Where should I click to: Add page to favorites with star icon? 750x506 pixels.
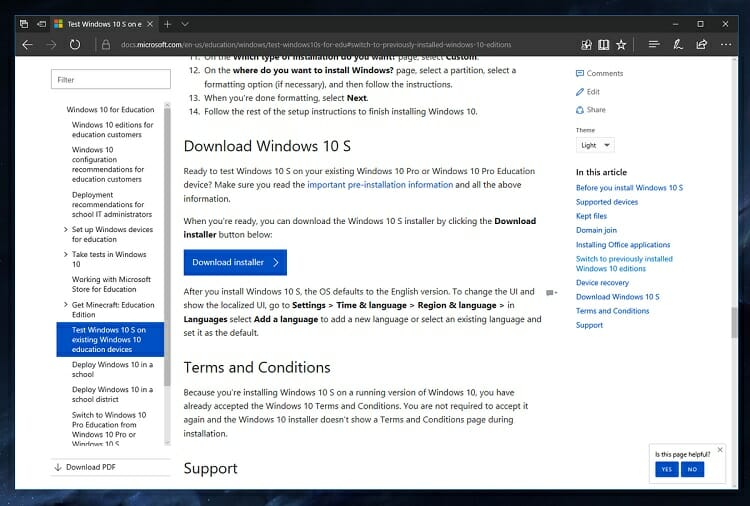click(x=621, y=44)
